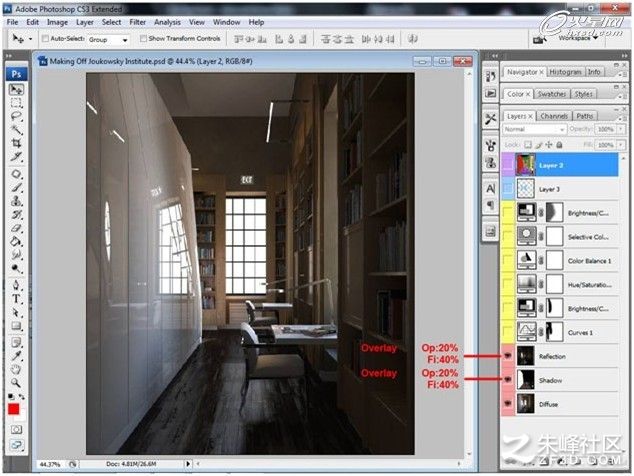Select the Crop tool
The height and width of the screenshot is (476, 634).
click(16, 143)
